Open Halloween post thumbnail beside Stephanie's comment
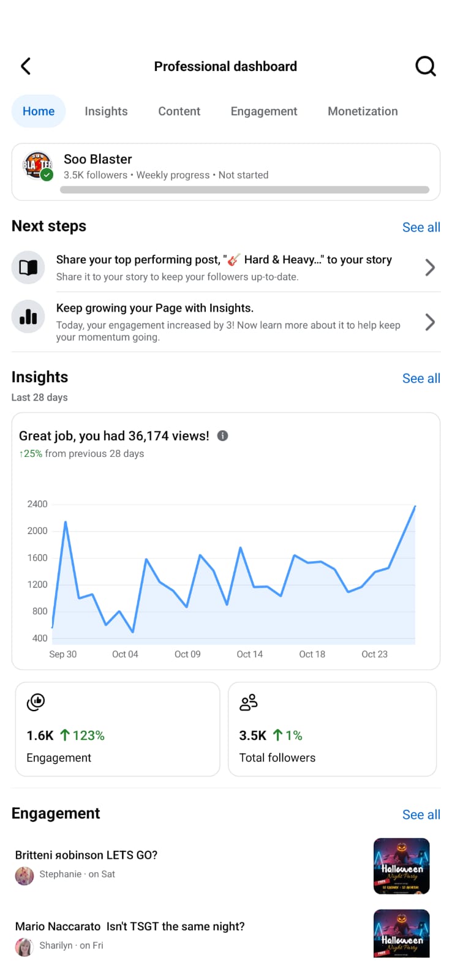Viewport: 452px width, 980px height. [401, 866]
